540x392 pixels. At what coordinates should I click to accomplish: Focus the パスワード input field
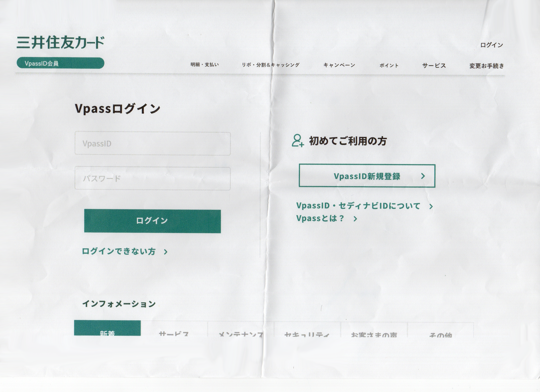coord(153,178)
